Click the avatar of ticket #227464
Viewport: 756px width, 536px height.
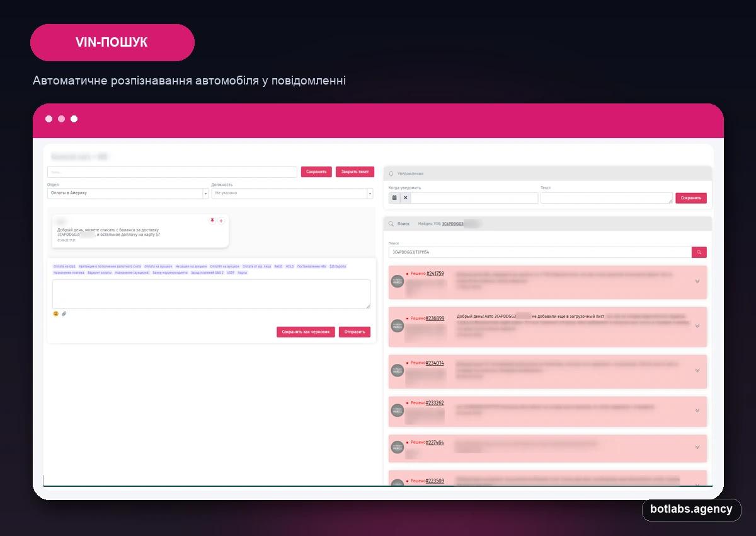[x=398, y=446]
